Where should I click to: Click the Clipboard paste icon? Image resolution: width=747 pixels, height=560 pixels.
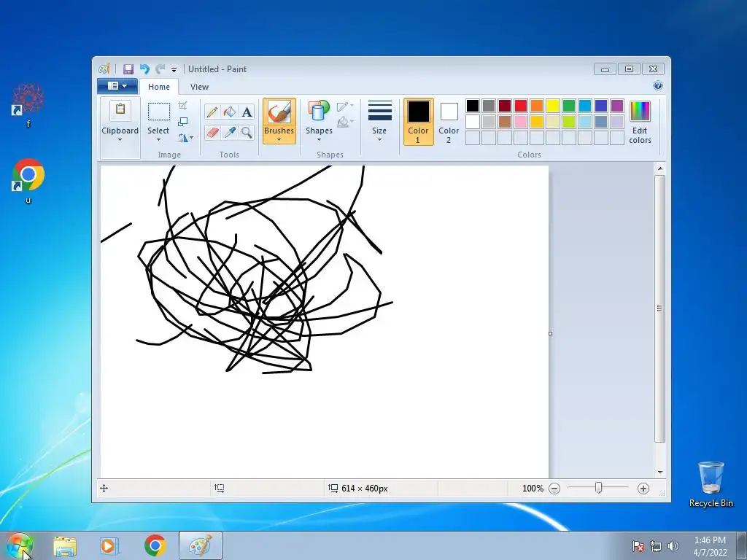click(120, 110)
